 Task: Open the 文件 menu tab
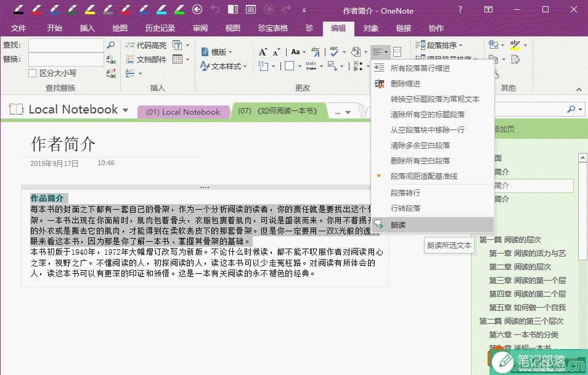pyautogui.click(x=18, y=28)
